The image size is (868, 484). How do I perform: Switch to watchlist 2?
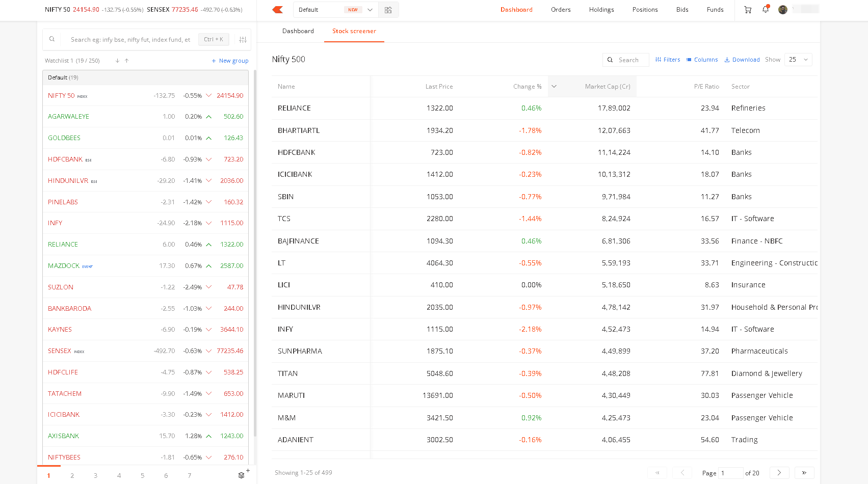(72, 475)
